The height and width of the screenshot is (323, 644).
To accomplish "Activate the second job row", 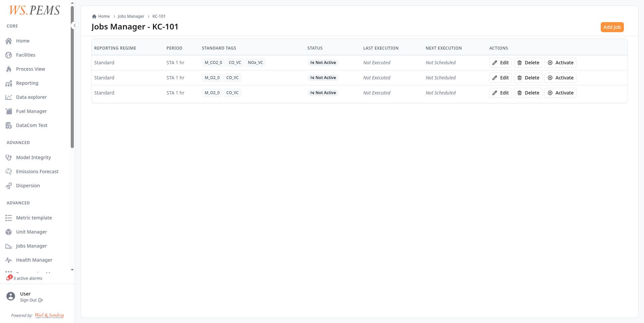I will 560,78.
